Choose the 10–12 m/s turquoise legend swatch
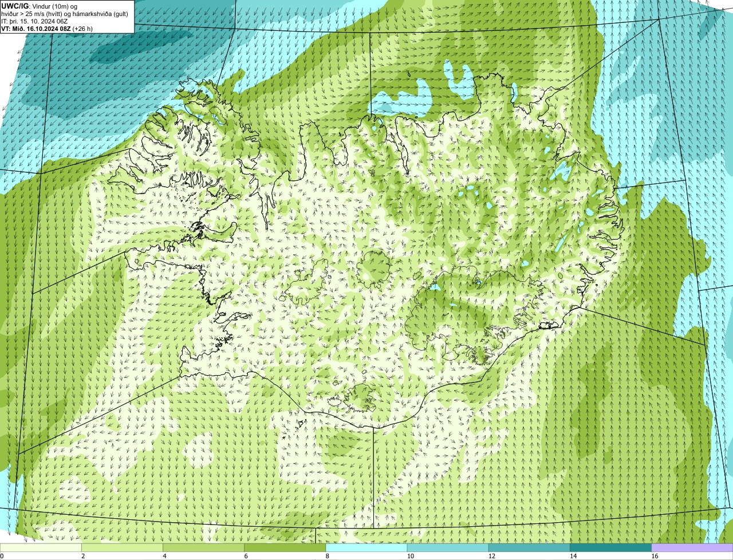 448,548
